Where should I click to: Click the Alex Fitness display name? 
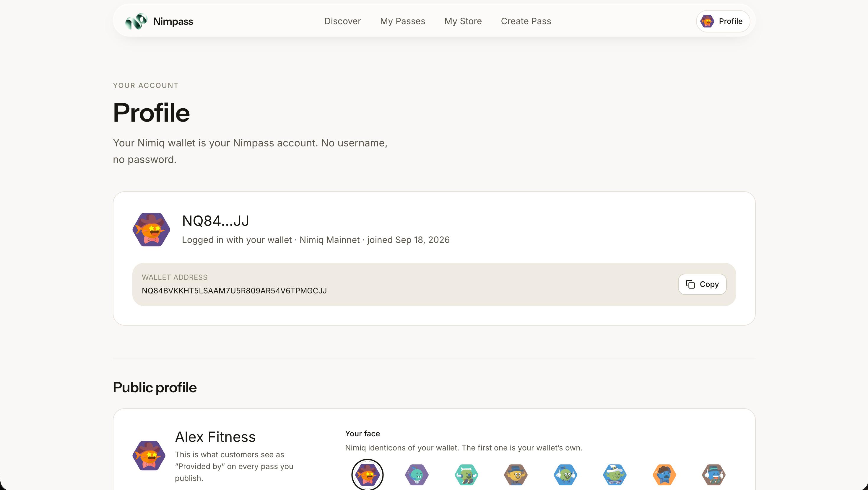pos(215,437)
